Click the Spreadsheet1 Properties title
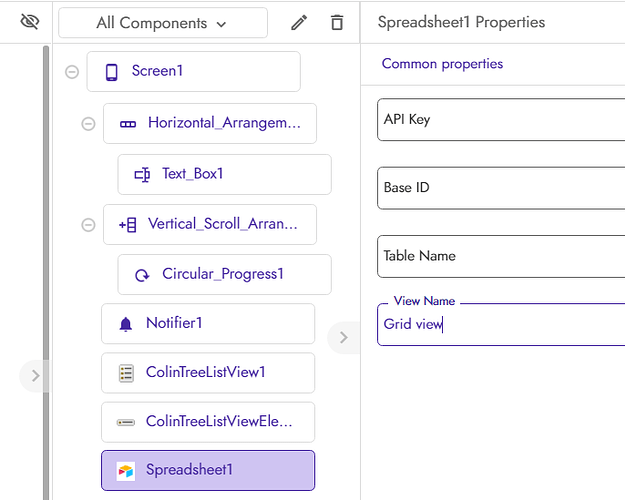Screen dimensions: 625x500 point(461,22)
